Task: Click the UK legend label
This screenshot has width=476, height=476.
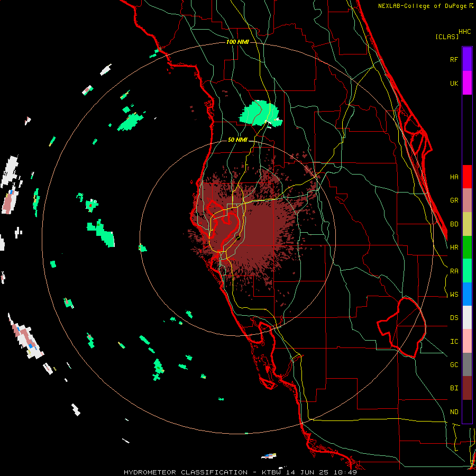Action: coord(454,83)
